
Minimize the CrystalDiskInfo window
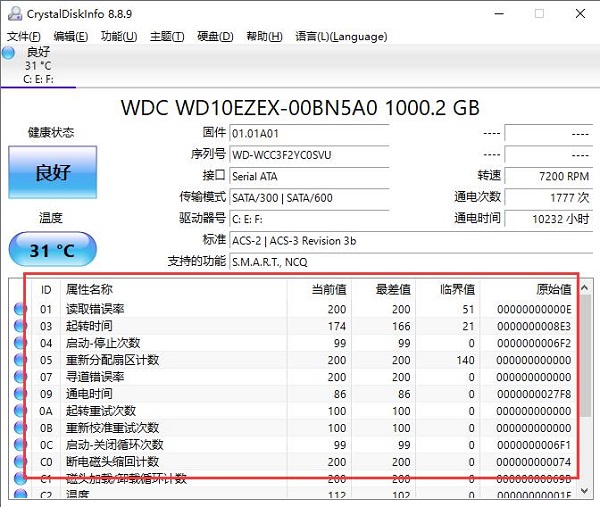(499, 14)
